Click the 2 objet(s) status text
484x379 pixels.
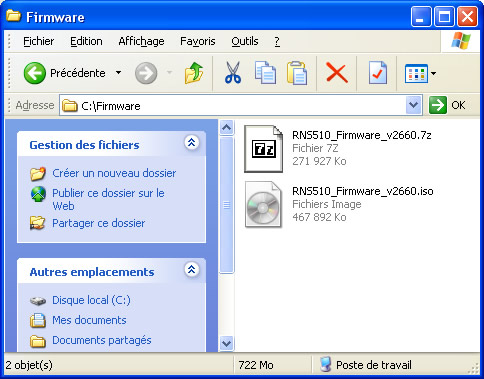tap(29, 365)
